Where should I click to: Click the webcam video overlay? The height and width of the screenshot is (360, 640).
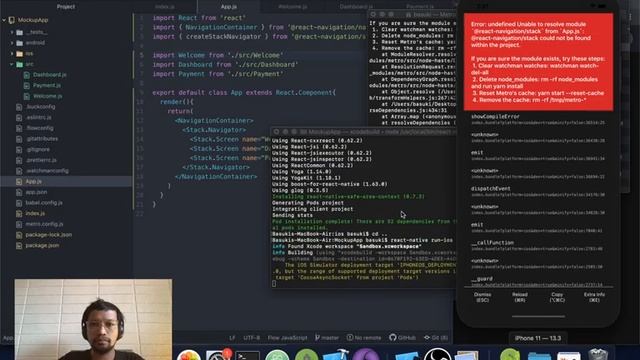(93, 319)
